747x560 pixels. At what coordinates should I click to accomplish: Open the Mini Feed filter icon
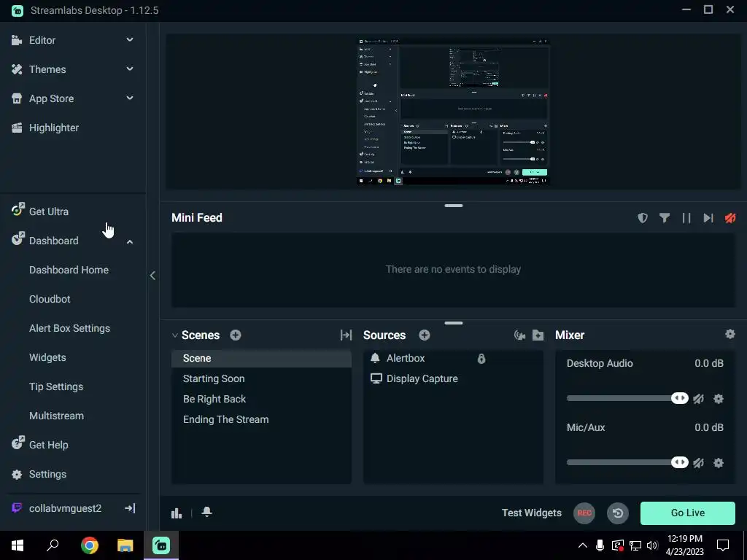665,217
